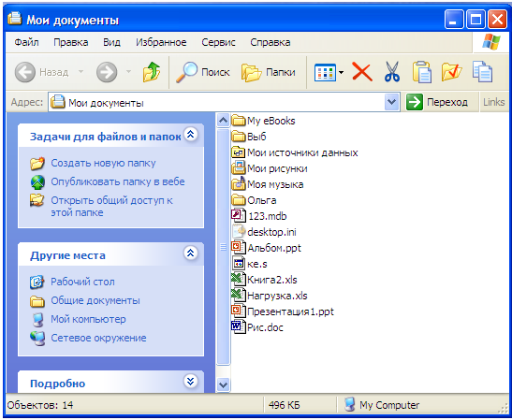Open Search (Поиск) magnifier button

pos(203,72)
